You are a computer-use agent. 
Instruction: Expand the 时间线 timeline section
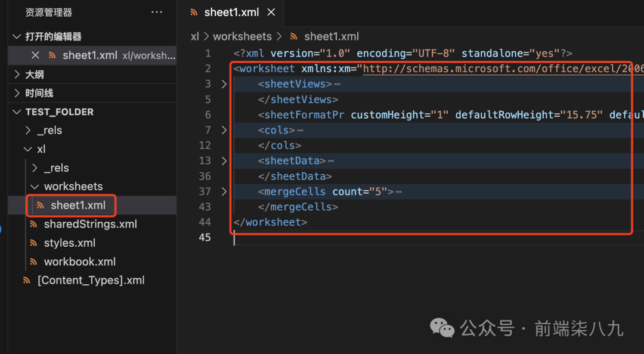(17, 94)
